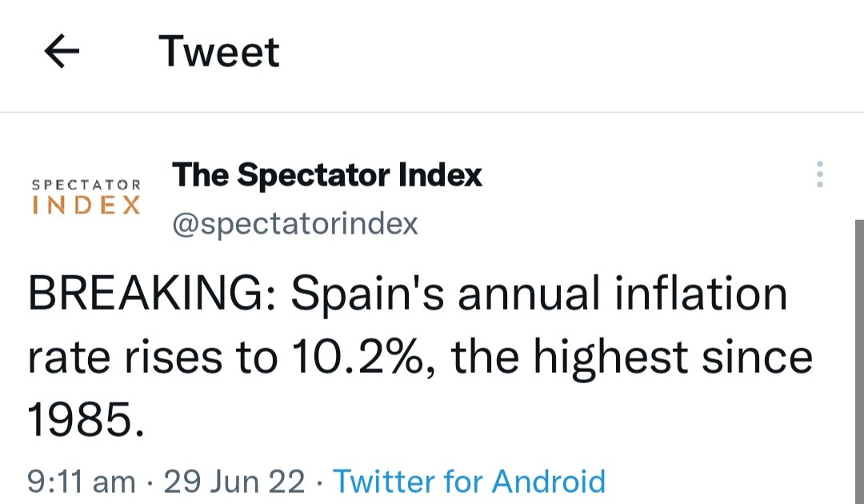Open the @spectatorindex handle
This screenshot has height=504, width=864.
[294, 224]
